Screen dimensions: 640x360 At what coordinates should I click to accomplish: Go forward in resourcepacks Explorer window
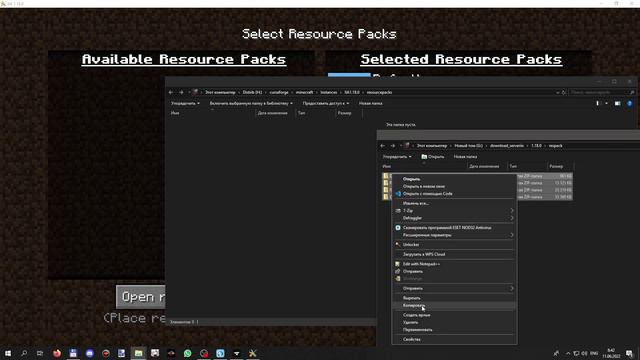[181, 92]
